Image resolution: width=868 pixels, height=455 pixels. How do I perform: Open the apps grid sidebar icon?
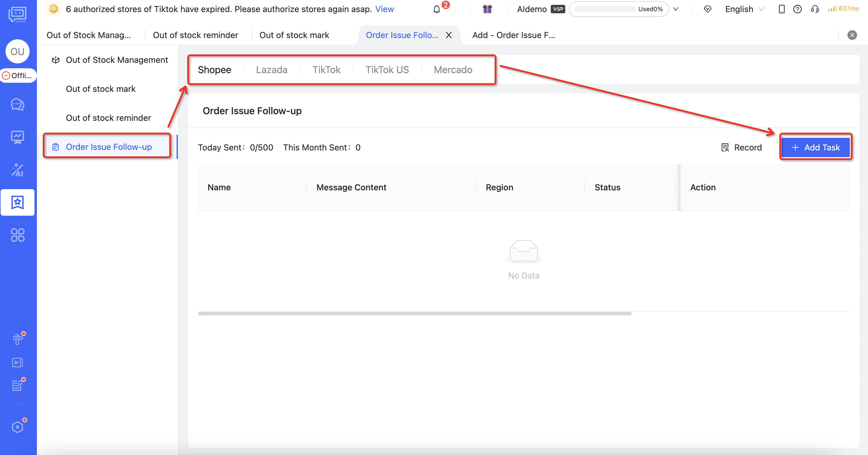(x=18, y=235)
